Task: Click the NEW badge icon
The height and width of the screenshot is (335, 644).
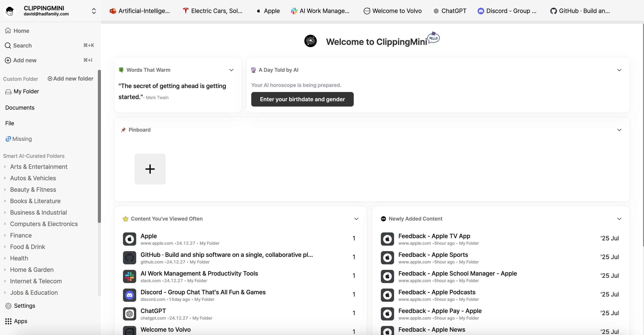Action: 383,219
